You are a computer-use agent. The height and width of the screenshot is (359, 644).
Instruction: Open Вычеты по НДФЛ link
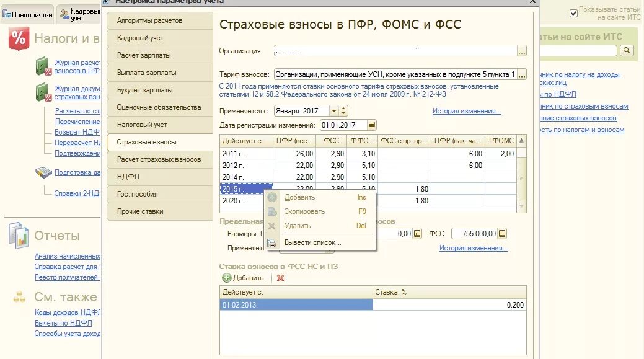[x=63, y=323]
